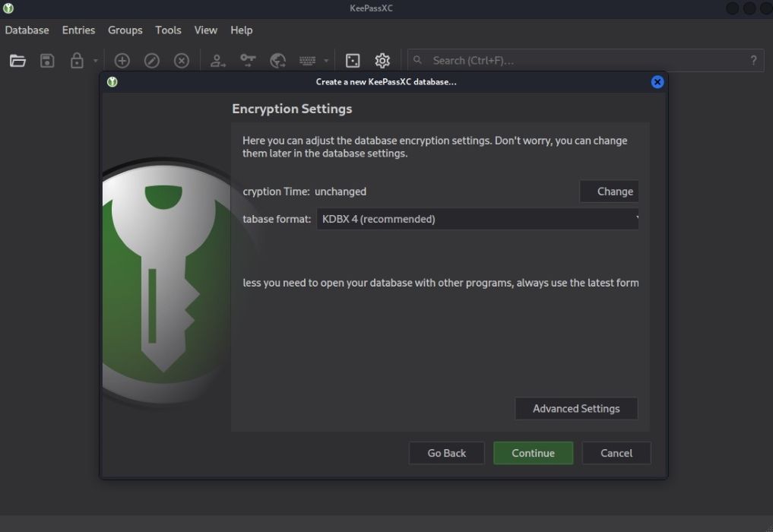The width and height of the screenshot is (773, 532).
Task: Open the Auto-Type dropdown arrow
Action: point(326,61)
